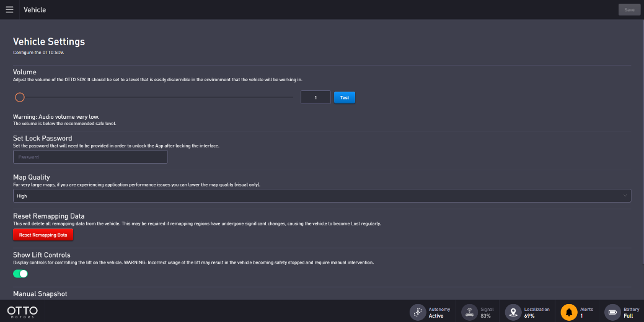Click the Volume slider handle

tap(20, 97)
